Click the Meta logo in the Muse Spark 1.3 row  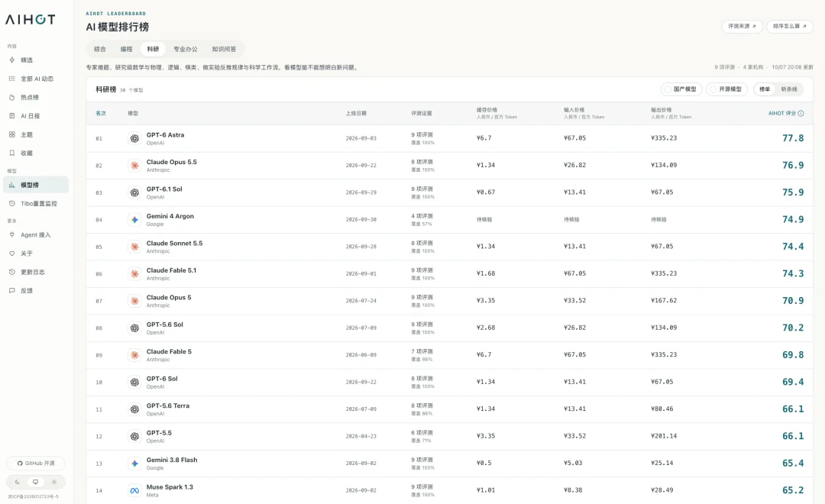134,490
